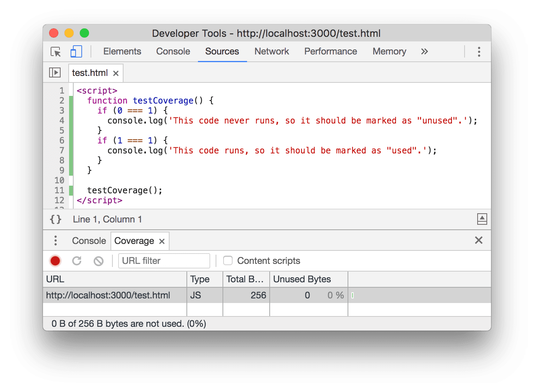
Task: Close the Coverage drawer tab
Action: click(162, 241)
